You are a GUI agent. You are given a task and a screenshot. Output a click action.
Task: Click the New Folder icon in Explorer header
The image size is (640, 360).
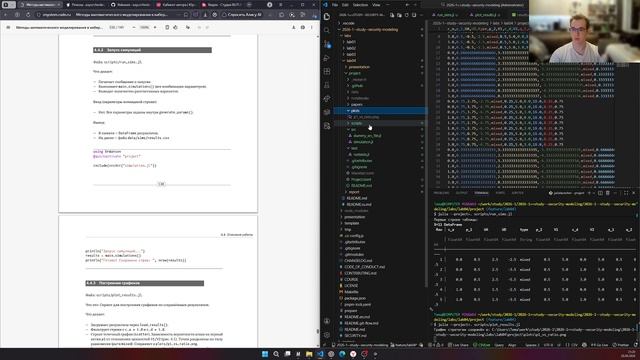tap(399, 15)
